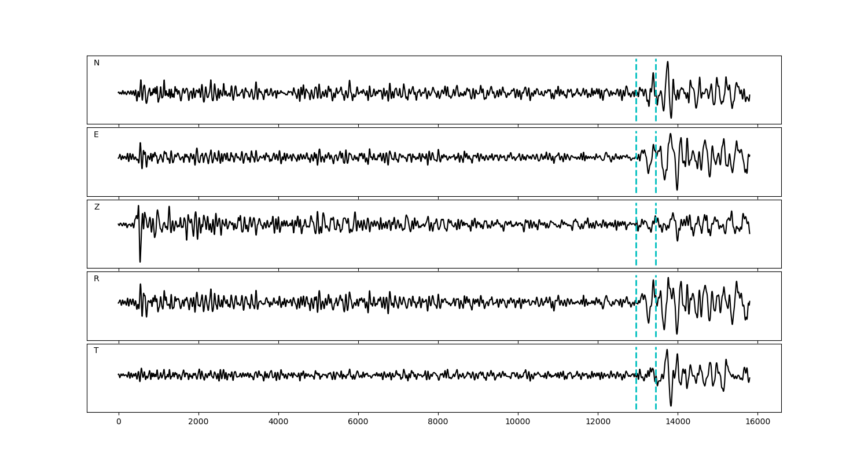Click the tallest peak in the N trace
The width and height of the screenshot is (868, 463).
[x=668, y=63]
